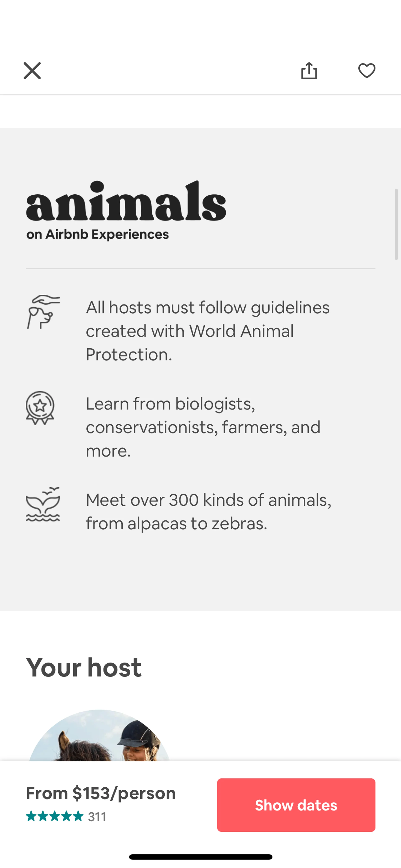Tap the "Your host" heading
This screenshot has height=868, width=401.
[x=84, y=668]
